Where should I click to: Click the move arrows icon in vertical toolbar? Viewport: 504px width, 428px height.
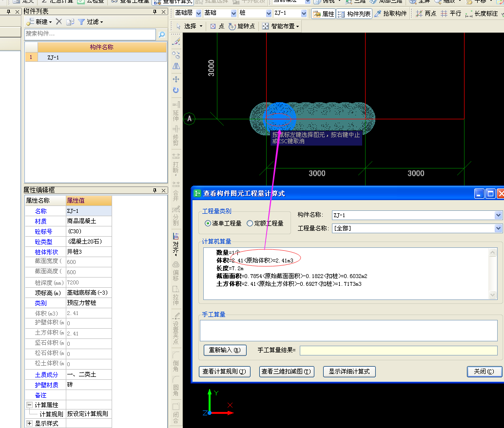click(176, 79)
